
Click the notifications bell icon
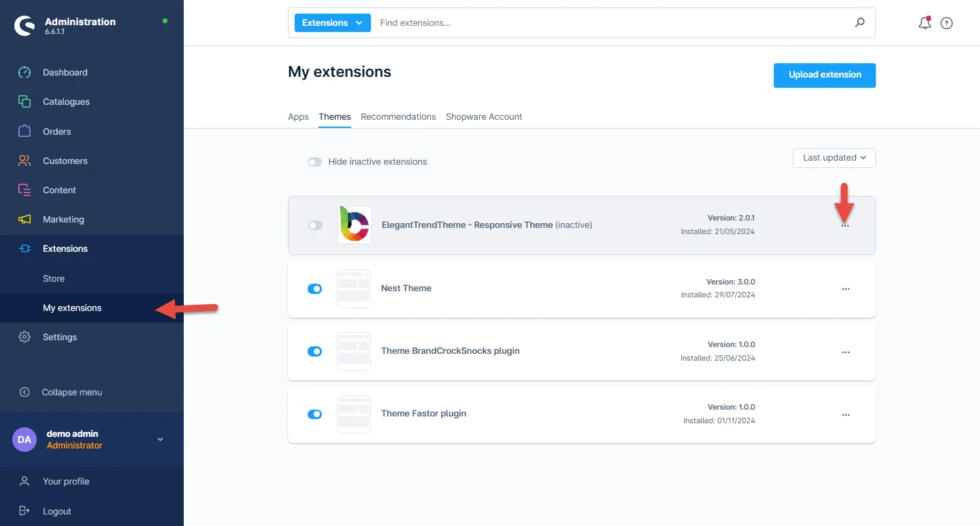coord(924,23)
